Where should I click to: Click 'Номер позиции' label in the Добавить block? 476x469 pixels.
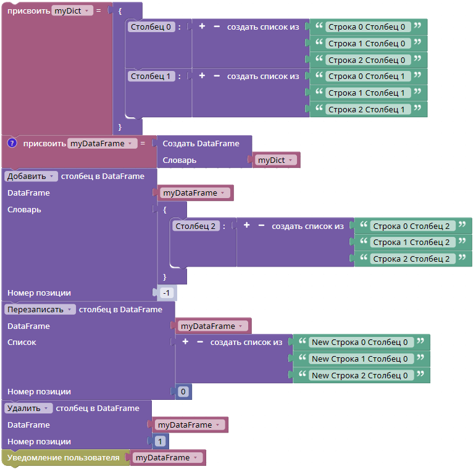[39, 293]
